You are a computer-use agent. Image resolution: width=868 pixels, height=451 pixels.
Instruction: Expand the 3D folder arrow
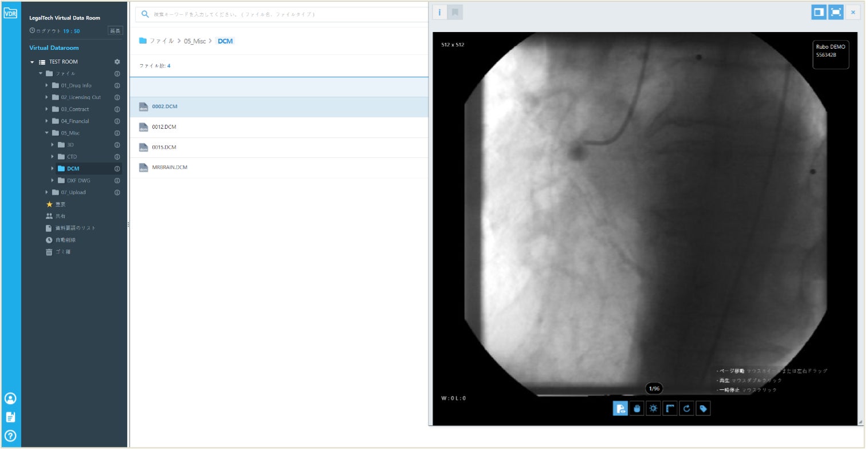[53, 145]
